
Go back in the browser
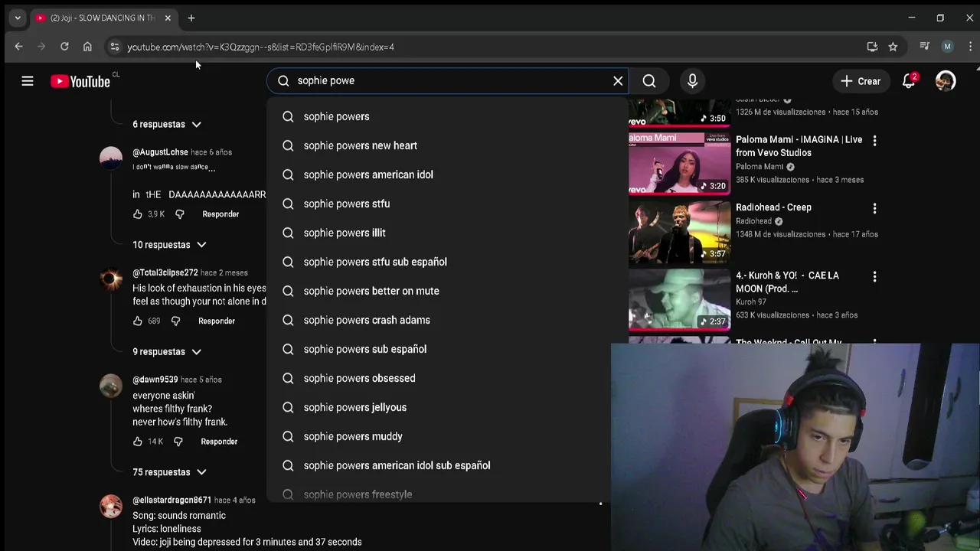18,47
